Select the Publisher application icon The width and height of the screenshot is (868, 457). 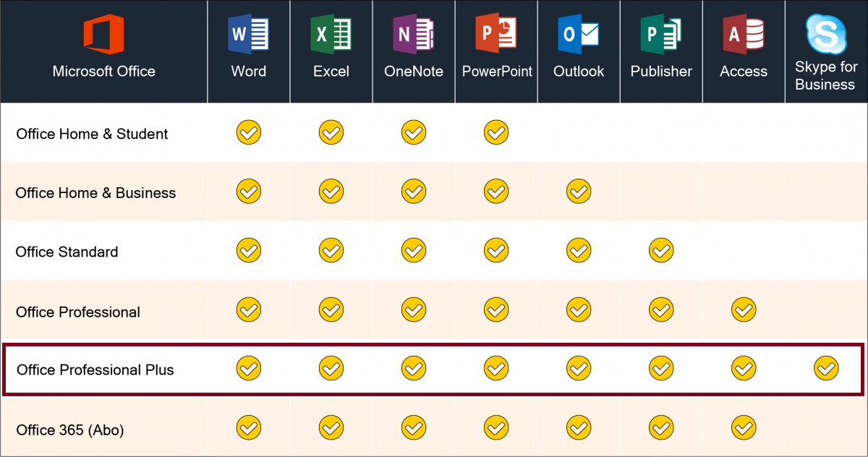coord(661,35)
